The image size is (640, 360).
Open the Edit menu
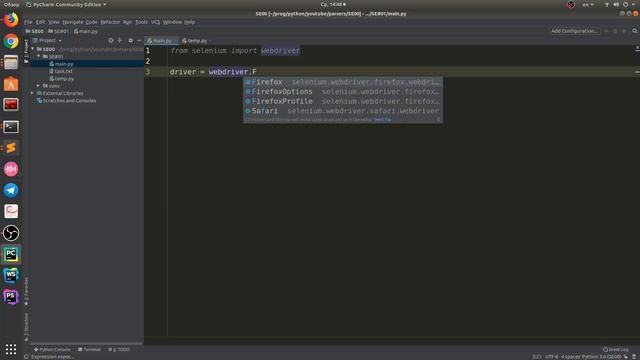point(40,22)
